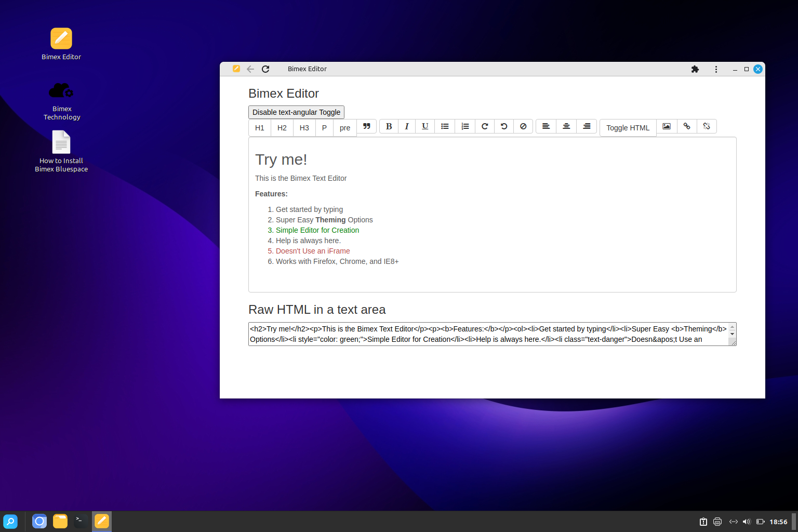Click the bold 'Features:' text
This screenshot has width=798, height=532.
(271, 194)
